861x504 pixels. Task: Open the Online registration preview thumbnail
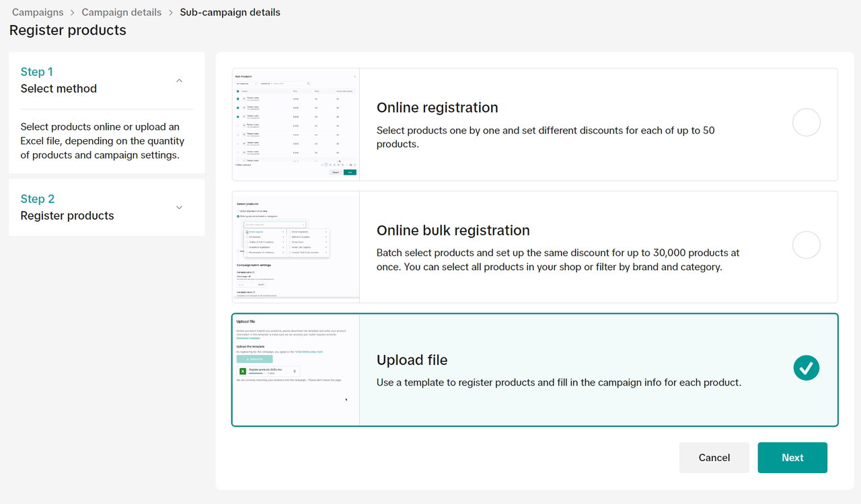point(295,124)
